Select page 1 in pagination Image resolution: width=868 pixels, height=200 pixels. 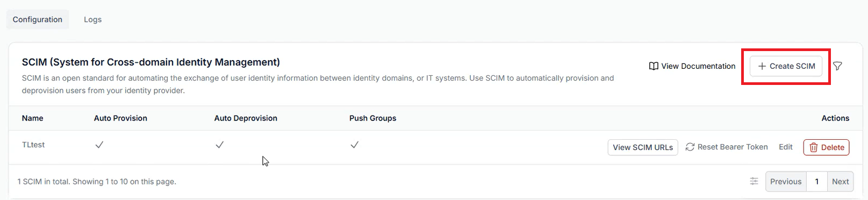click(817, 182)
